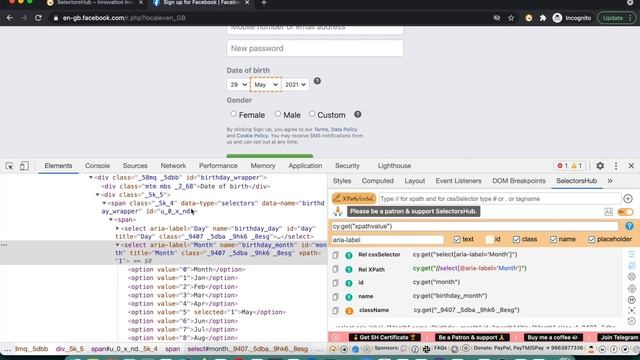Click the expand arrows icon in the SelectorsHub side strip
The width and height of the screenshot is (640, 360).
point(631,311)
